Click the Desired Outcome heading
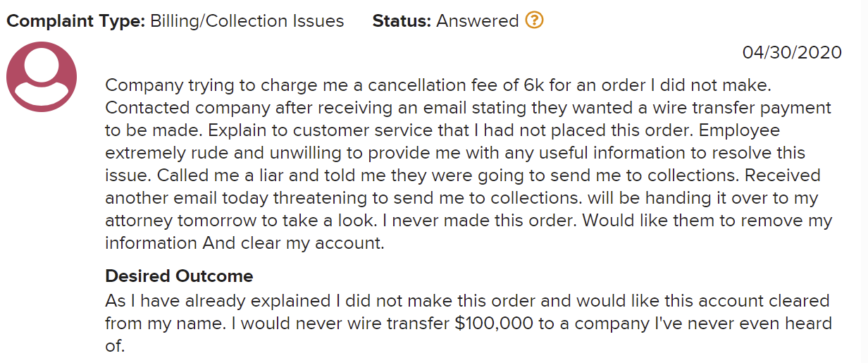 (179, 276)
